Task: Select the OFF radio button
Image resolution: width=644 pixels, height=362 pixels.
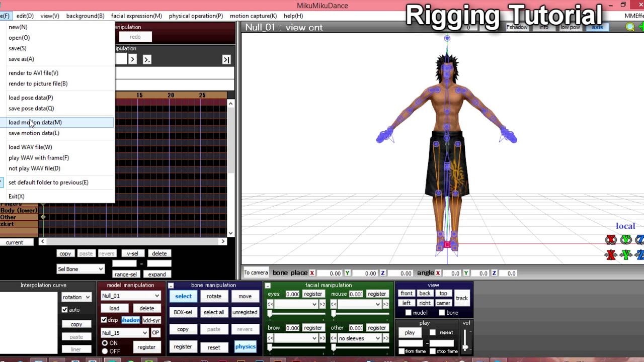Action: (x=105, y=351)
